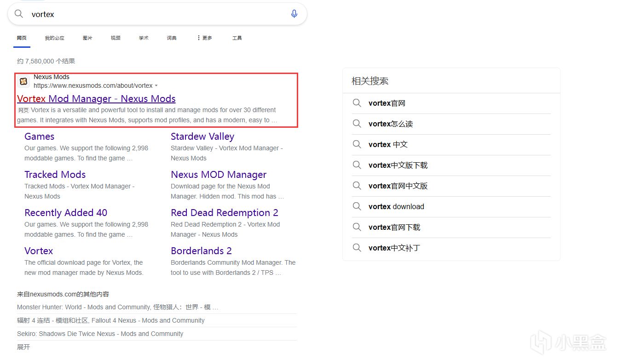
Task: Click magnifier icon beside vortex download
Action: coord(357,206)
